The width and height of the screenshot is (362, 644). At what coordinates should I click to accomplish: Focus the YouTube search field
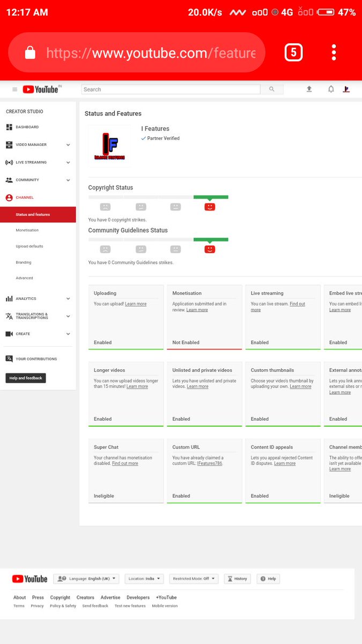pyautogui.click(x=171, y=89)
